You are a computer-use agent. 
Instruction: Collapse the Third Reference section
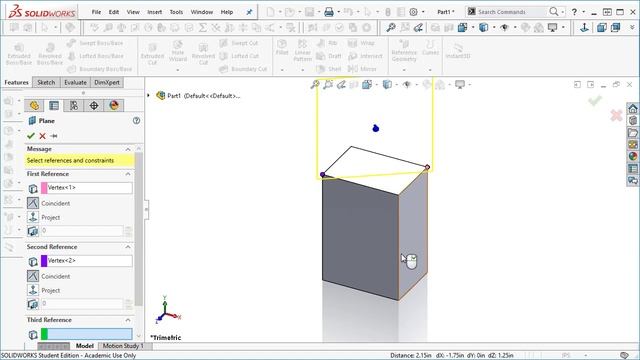[128, 320]
